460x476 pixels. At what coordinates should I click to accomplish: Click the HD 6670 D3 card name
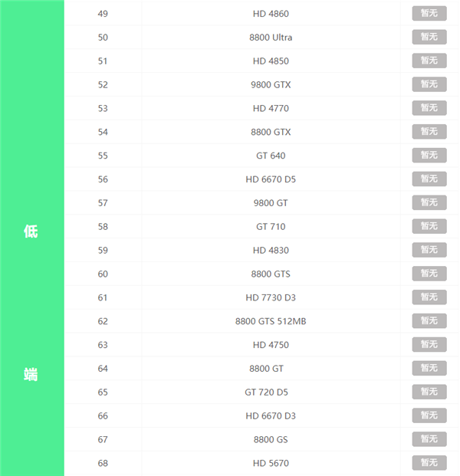pyautogui.click(x=271, y=416)
